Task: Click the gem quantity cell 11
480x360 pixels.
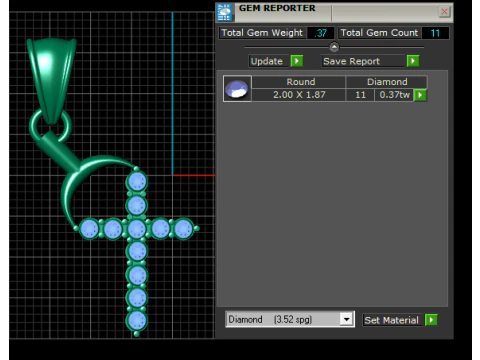Action: 360,95
